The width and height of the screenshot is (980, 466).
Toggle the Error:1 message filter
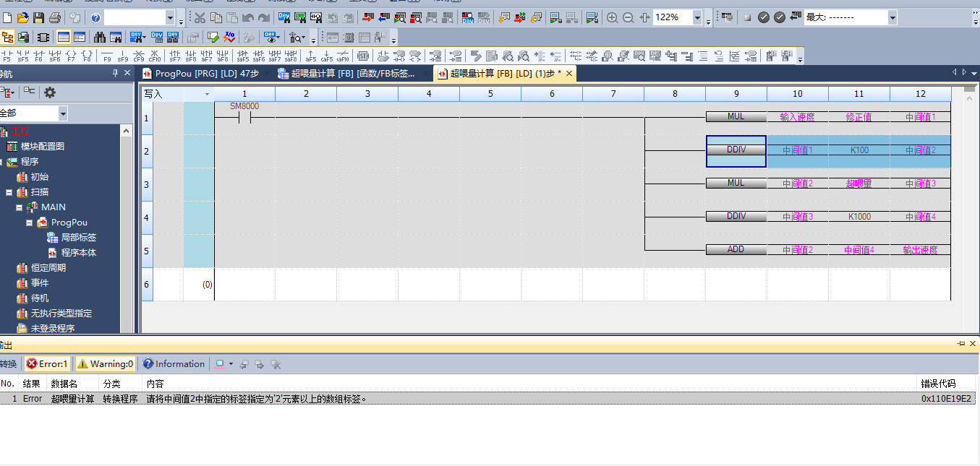tap(47, 364)
